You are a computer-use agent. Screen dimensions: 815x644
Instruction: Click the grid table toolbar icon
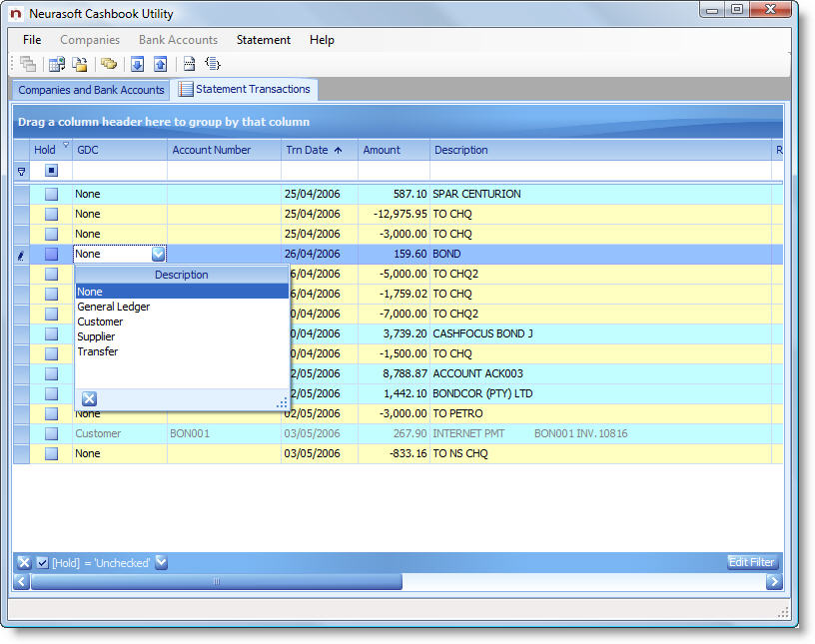[57, 64]
